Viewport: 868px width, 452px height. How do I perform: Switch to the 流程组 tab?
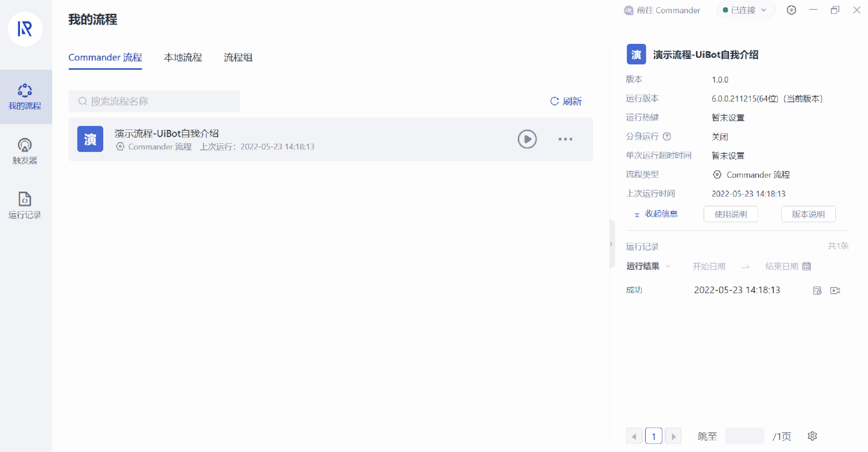pos(238,58)
